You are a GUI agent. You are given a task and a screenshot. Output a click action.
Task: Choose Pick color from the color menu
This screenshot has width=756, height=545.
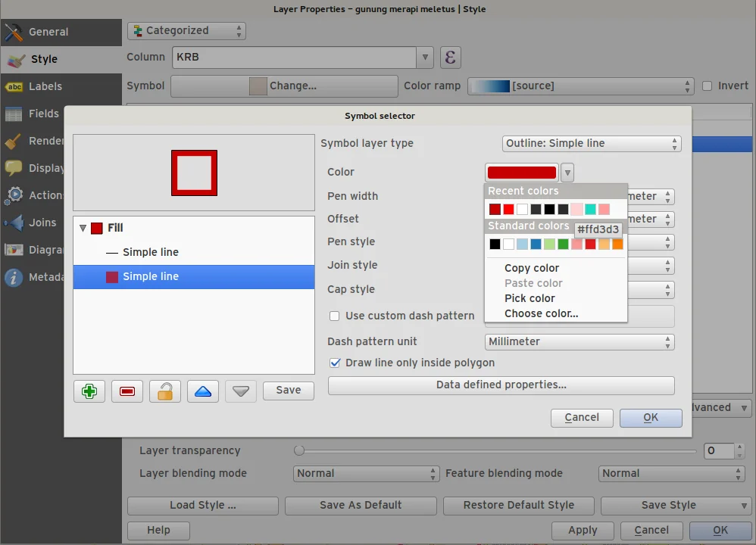530,298
